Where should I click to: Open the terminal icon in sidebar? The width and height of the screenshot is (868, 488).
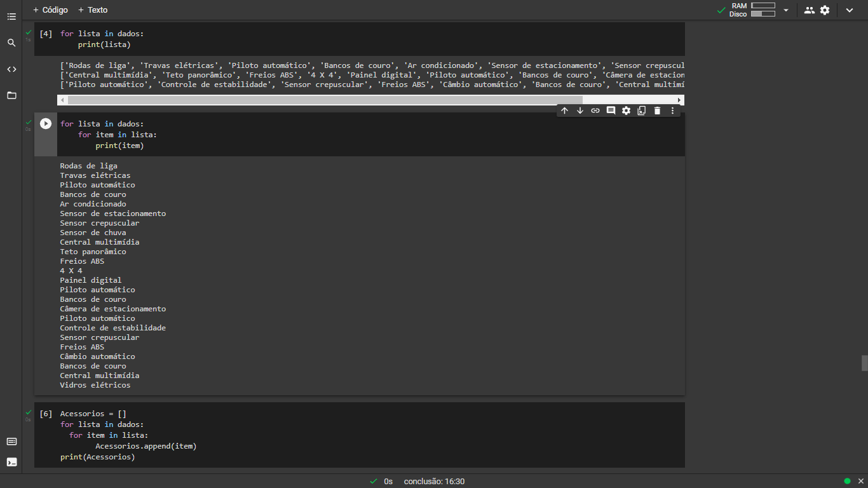[11, 462]
